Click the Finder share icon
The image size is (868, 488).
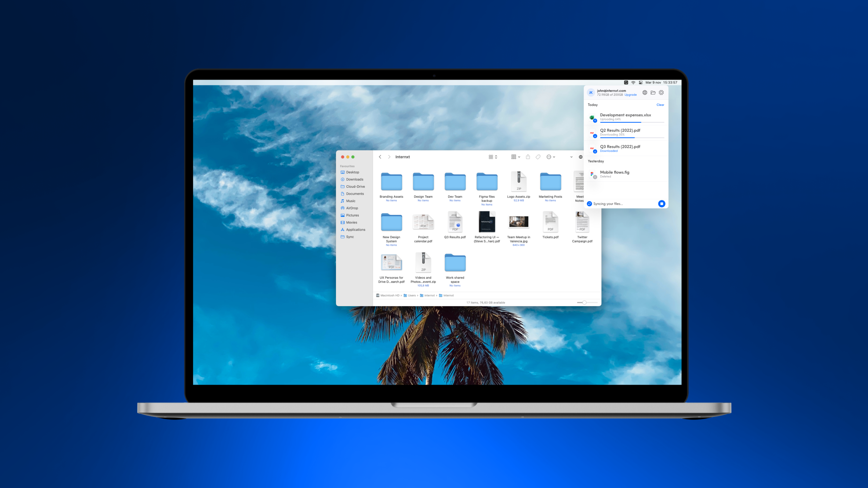tap(528, 157)
